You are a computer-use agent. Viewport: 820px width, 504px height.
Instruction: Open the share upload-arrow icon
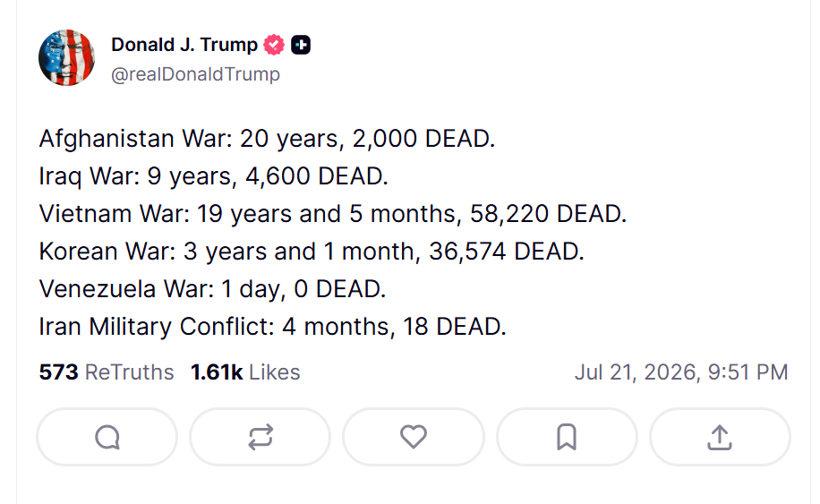[720, 437]
